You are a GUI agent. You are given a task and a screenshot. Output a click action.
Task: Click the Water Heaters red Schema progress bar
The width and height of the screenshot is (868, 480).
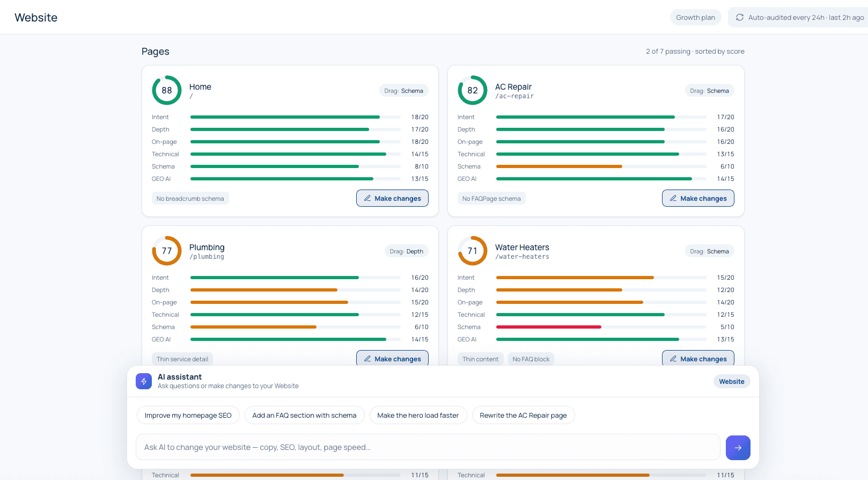(x=601, y=327)
